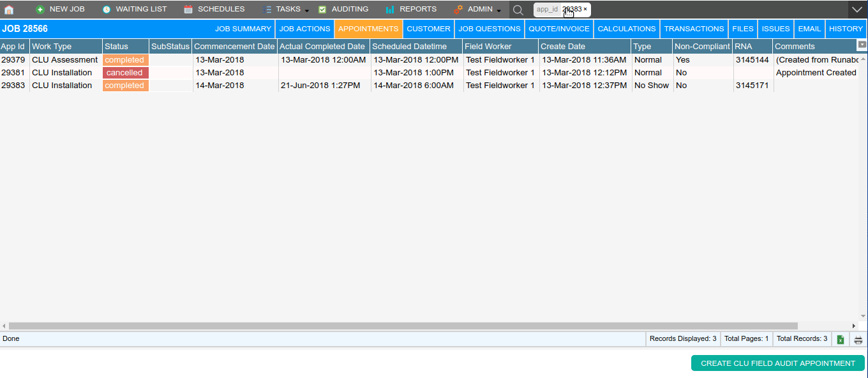Open the grid column options dropdown arrow

(862, 45)
